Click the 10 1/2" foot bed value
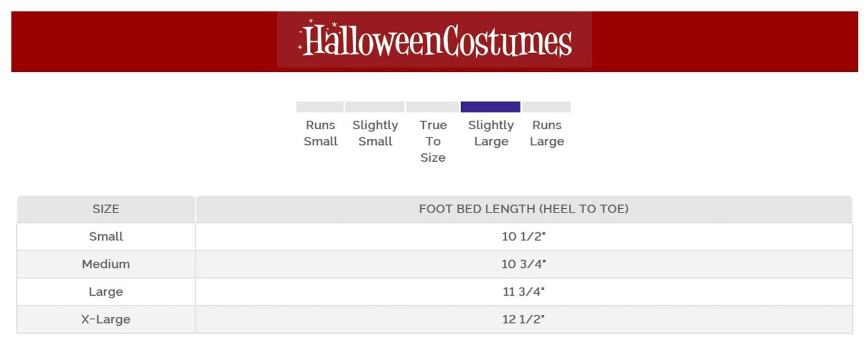The width and height of the screenshot is (868, 350). (x=523, y=237)
